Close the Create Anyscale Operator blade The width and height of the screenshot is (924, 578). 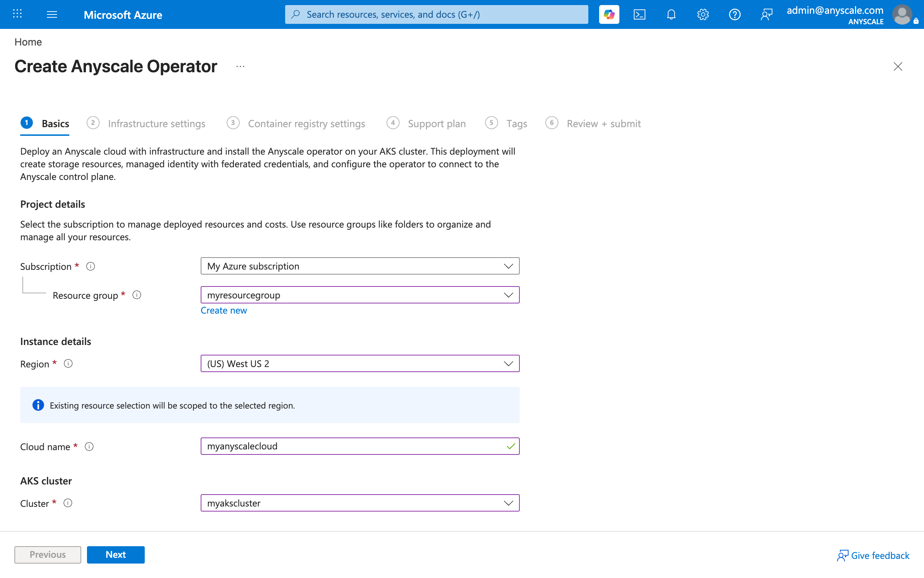click(x=898, y=66)
